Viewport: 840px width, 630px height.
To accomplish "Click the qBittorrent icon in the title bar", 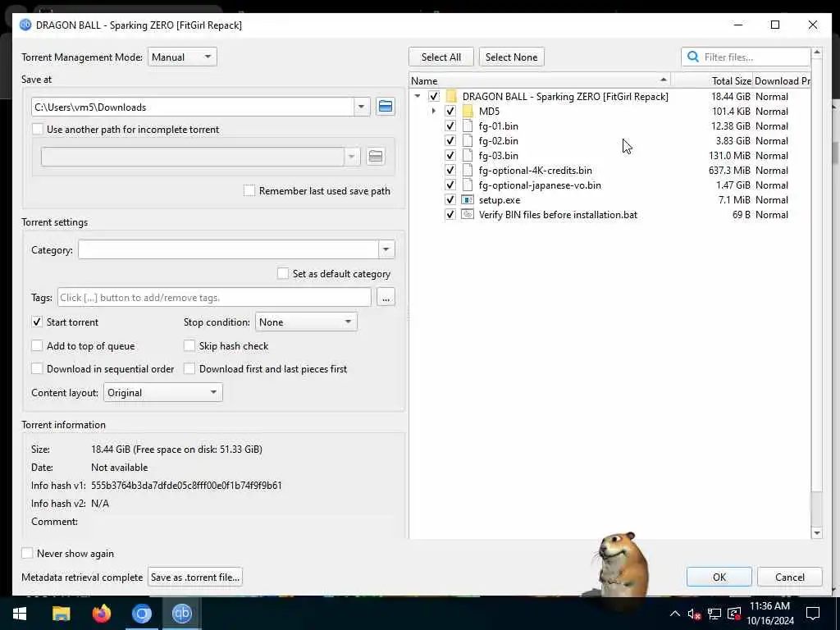I will 25,25.
